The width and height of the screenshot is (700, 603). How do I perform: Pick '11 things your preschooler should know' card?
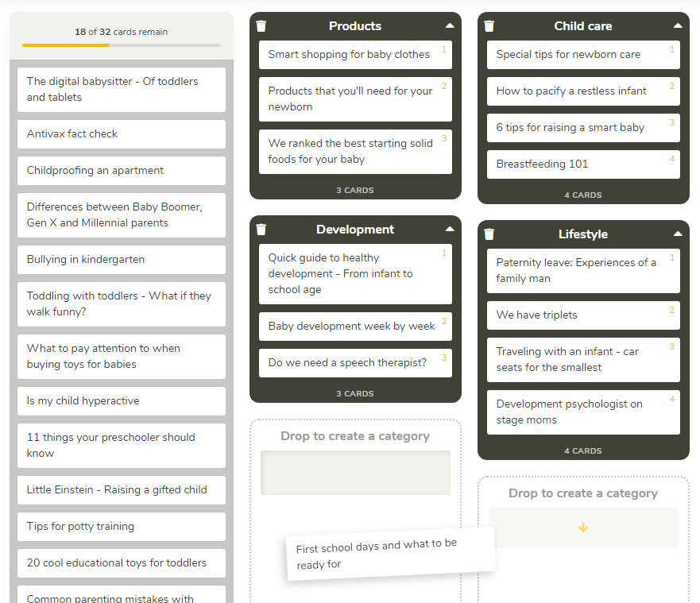pyautogui.click(x=122, y=446)
